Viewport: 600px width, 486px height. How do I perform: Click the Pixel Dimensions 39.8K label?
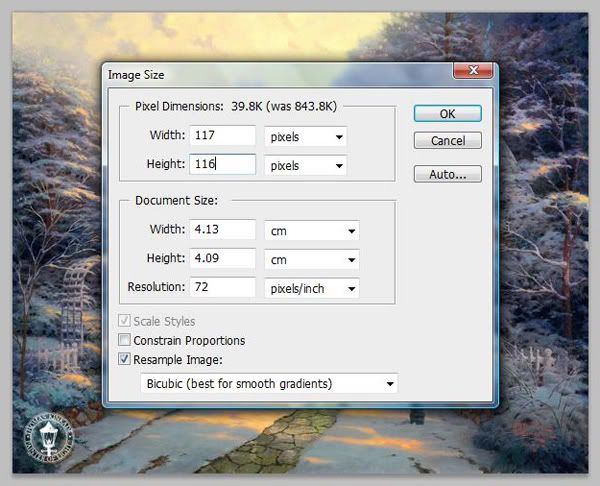(x=236, y=106)
